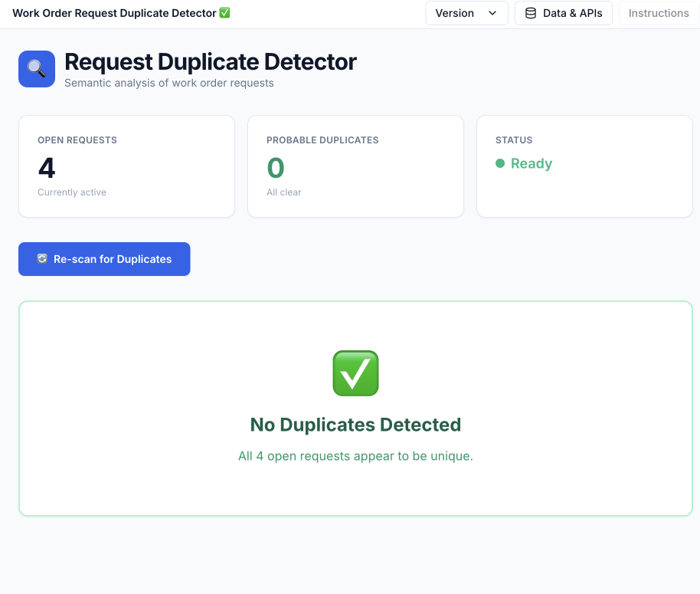The height and width of the screenshot is (594, 700).
Task: Click the Open Requests count of 4
Action: (47, 168)
